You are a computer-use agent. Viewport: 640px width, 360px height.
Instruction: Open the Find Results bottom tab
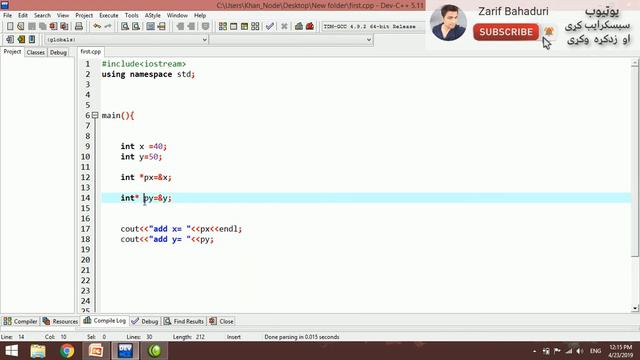click(x=184, y=321)
